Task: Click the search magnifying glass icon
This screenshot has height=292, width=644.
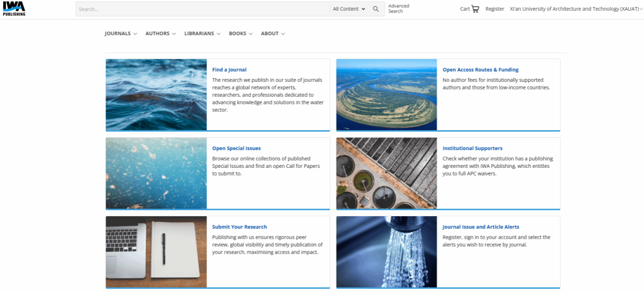Action: [376, 9]
